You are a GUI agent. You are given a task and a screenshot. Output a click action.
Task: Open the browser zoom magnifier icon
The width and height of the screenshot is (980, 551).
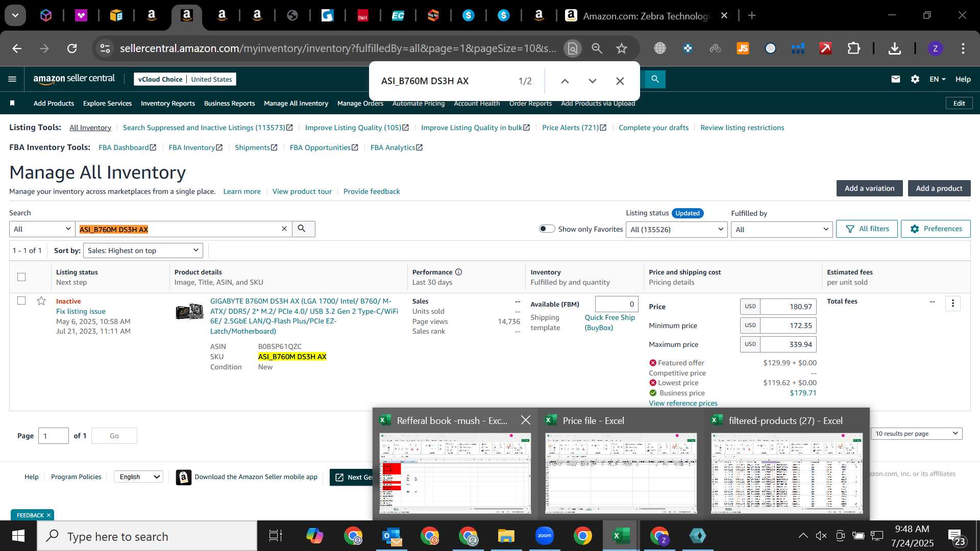pos(597,48)
